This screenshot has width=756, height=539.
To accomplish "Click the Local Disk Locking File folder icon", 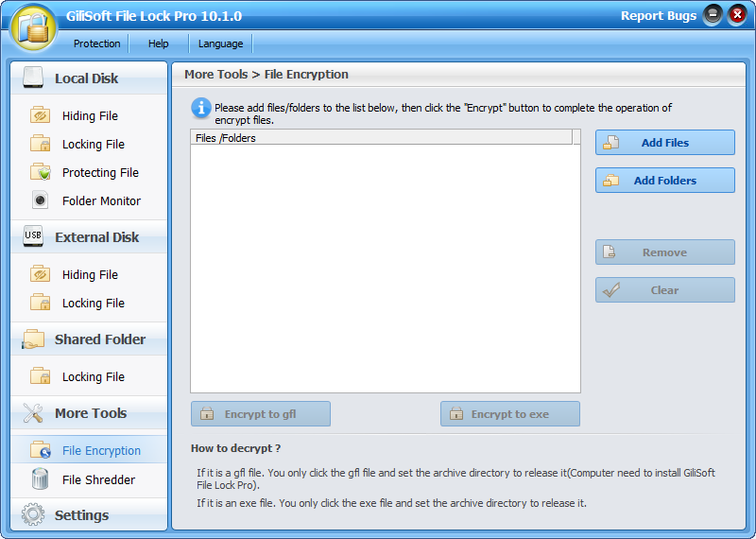I will coord(40,144).
